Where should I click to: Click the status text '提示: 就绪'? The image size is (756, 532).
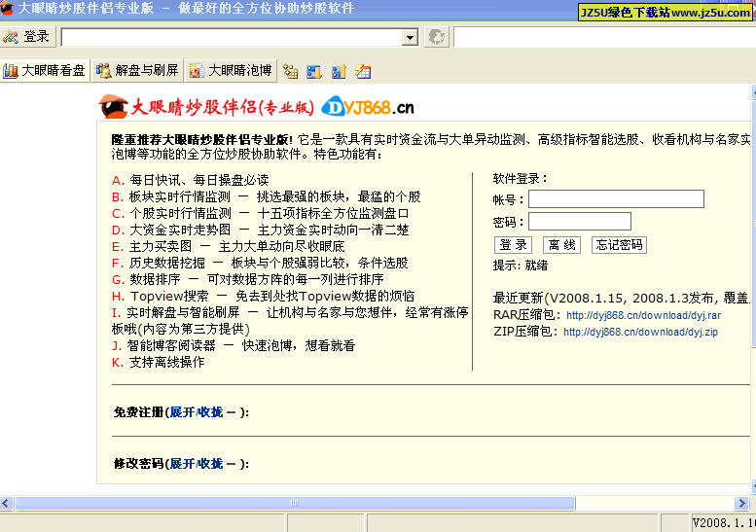point(521,266)
